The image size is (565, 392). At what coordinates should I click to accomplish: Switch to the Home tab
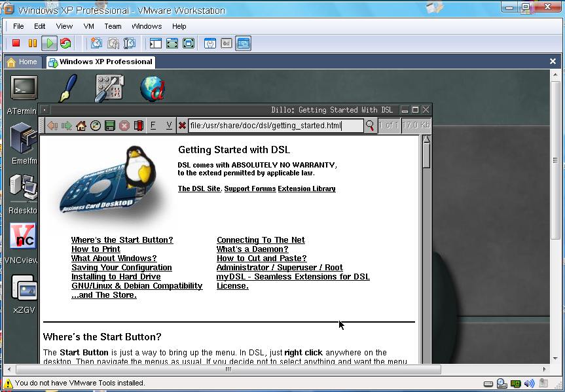(22, 62)
